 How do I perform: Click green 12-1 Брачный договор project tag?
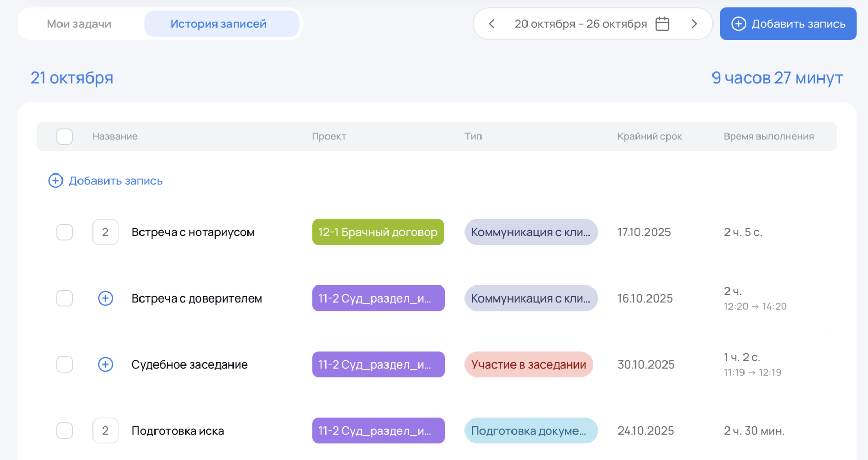click(x=378, y=232)
